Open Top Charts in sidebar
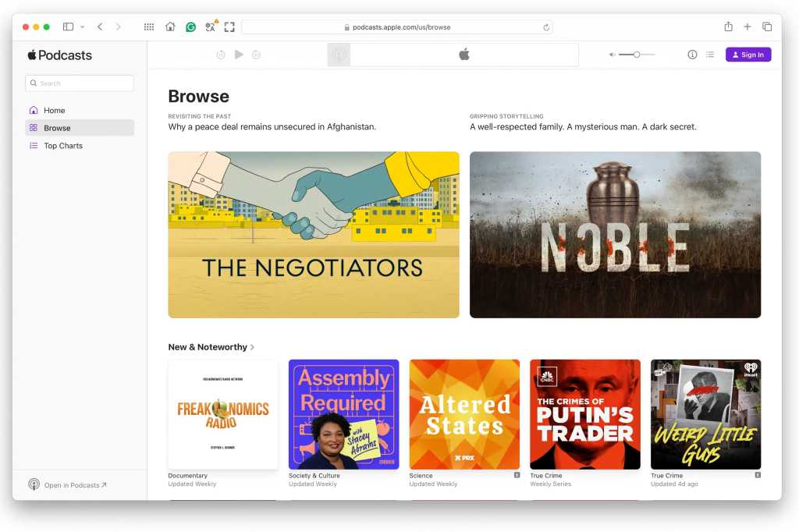The height and width of the screenshot is (532, 799). (x=80, y=146)
